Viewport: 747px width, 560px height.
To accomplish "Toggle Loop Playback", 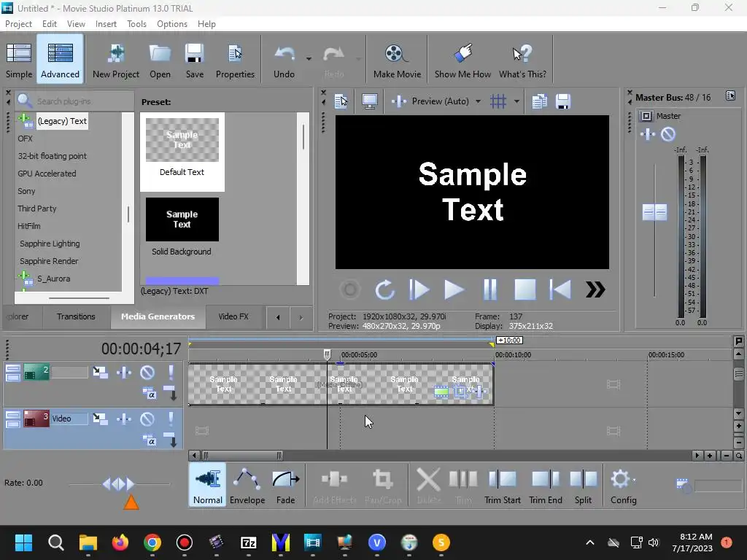I will coord(384,289).
